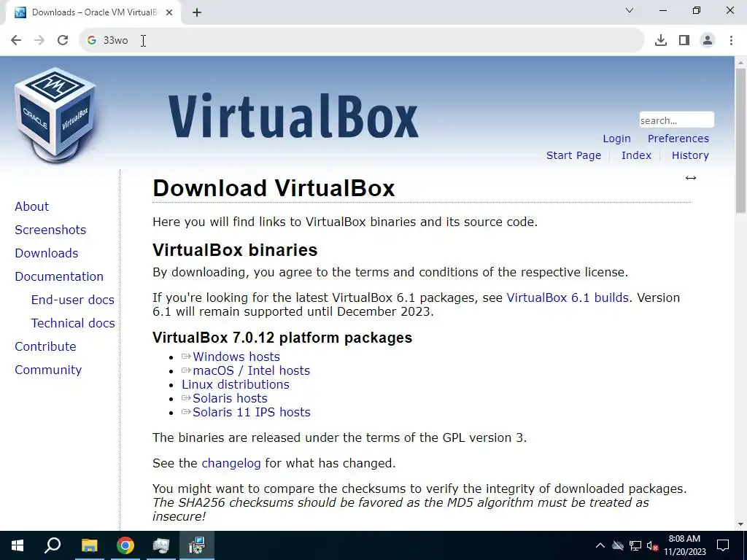Open the network tray icon

click(635, 545)
